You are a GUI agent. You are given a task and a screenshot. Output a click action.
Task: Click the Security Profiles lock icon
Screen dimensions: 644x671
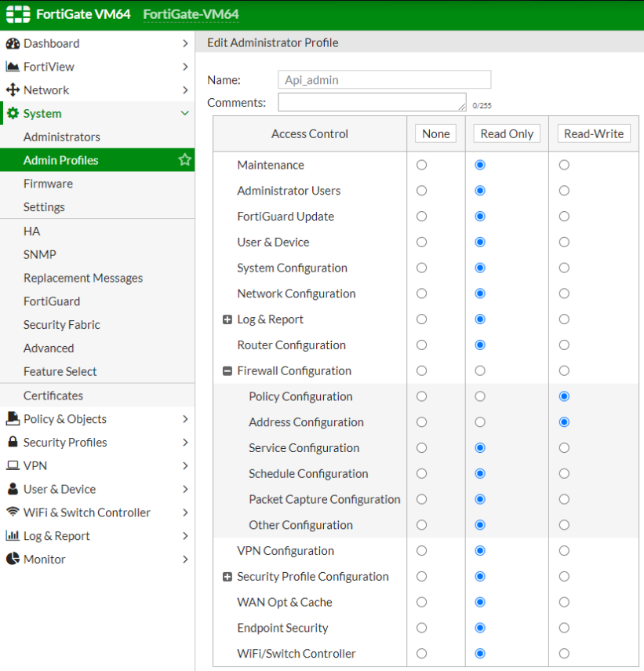(13, 442)
